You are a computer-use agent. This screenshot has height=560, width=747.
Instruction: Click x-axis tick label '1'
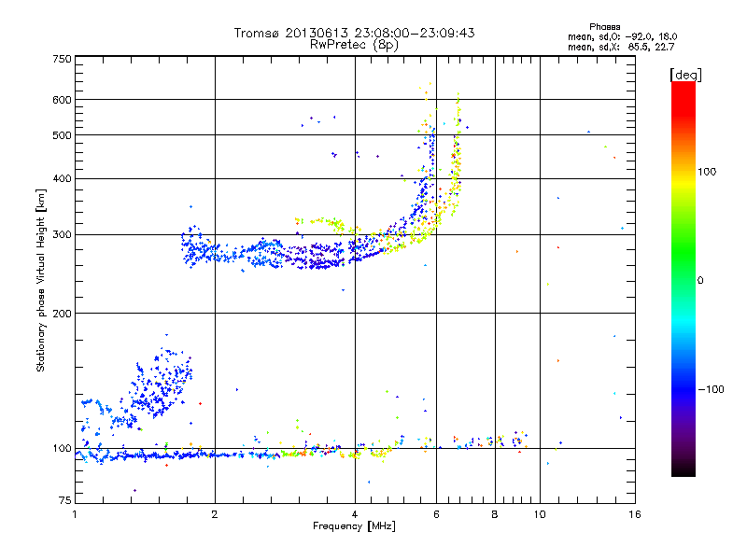(x=75, y=514)
